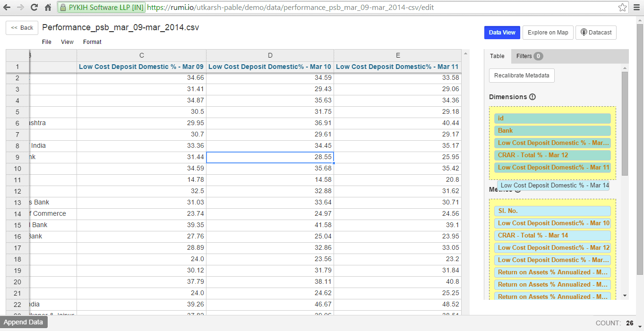Image resolution: width=644 pixels, height=331 pixels.
Task: Select row 15 header
Action: point(17,225)
